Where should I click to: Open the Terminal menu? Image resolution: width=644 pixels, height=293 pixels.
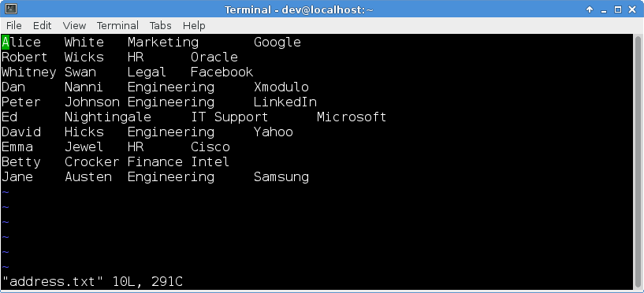(117, 25)
